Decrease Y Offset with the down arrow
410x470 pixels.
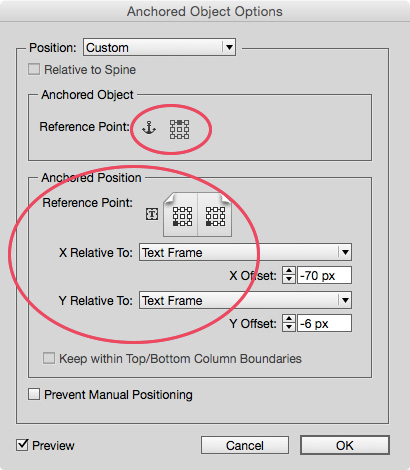(289, 327)
